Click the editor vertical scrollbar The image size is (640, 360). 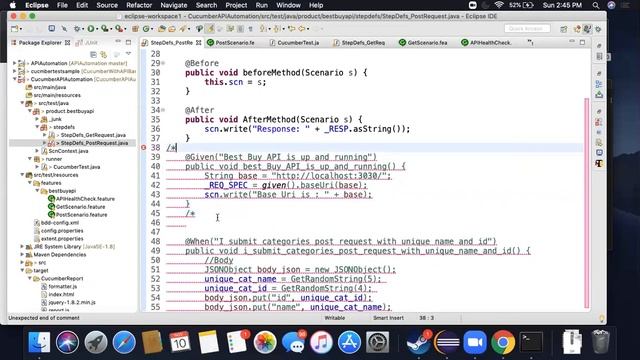(x=587, y=202)
